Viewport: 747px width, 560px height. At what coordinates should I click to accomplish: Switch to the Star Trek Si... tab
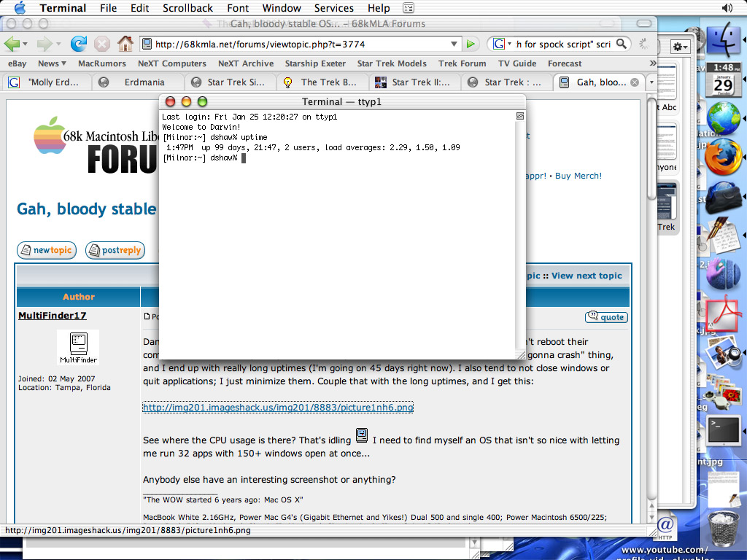pyautogui.click(x=231, y=82)
